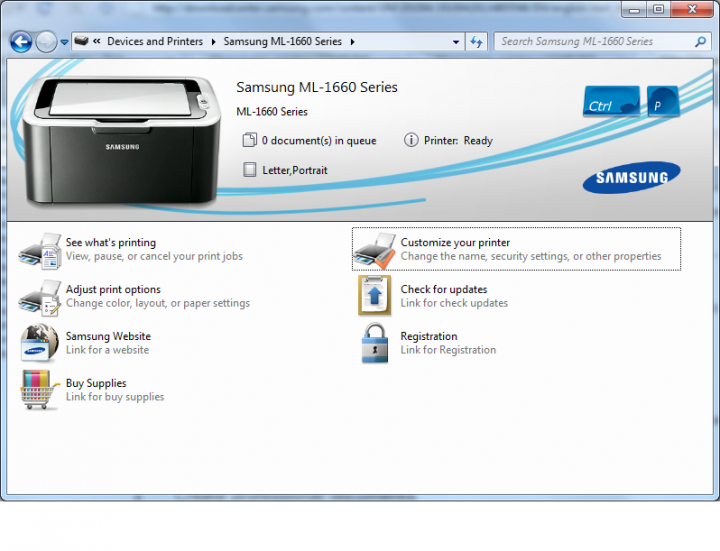The height and width of the screenshot is (551, 720).
Task: Minimize the printer window
Action: point(634,9)
